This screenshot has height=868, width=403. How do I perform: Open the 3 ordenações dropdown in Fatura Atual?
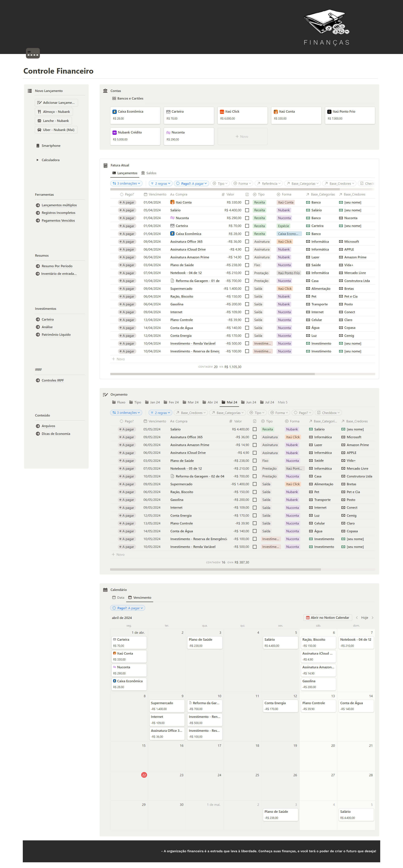pos(126,184)
